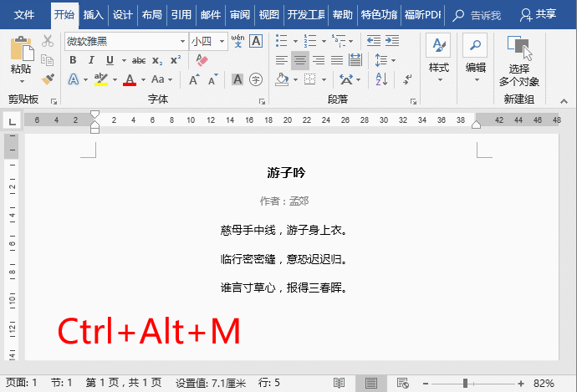Toggle Superscript formatting
577x392 pixels.
[x=176, y=60]
